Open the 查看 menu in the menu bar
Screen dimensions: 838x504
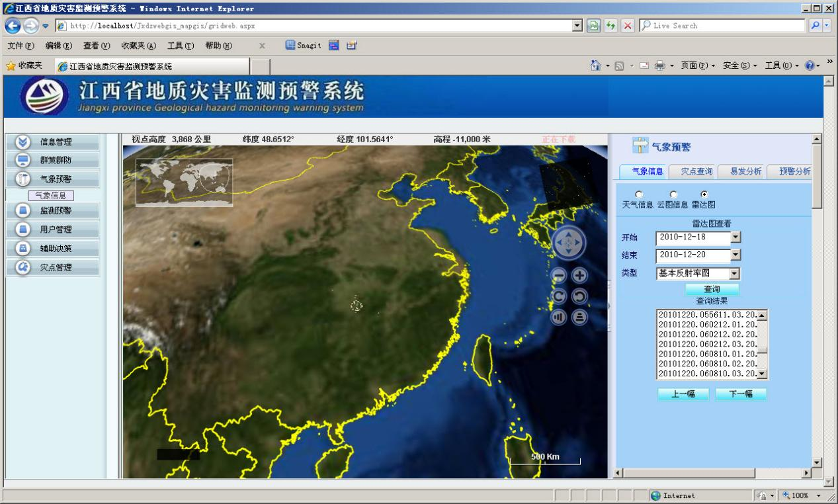click(95, 46)
